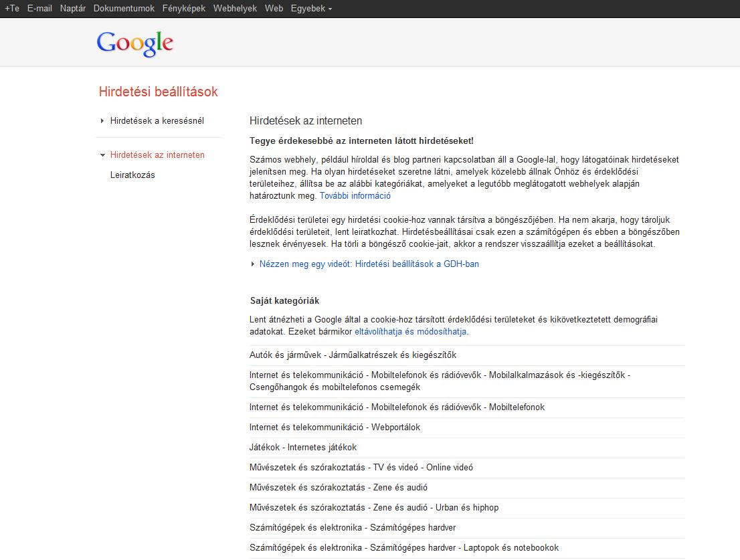Collapse the Hirdetések az interneten arrow
This screenshot has width=740, height=560.
102,155
